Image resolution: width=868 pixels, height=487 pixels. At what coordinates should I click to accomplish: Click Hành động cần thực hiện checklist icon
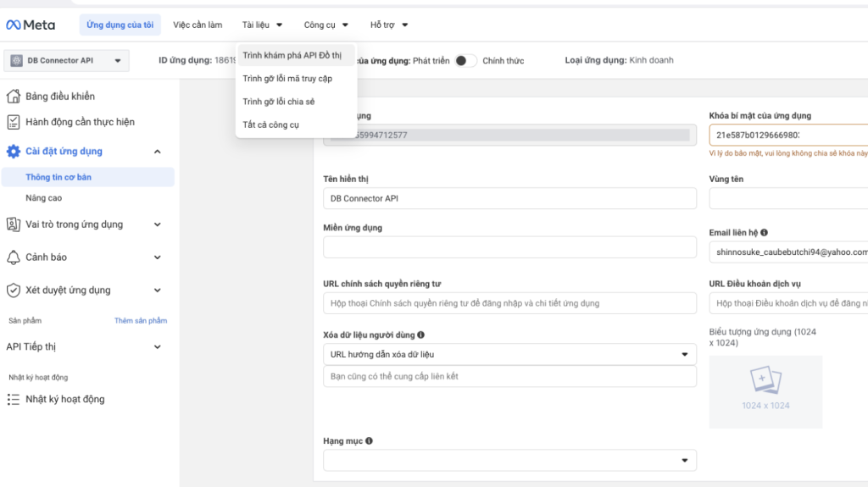click(x=14, y=122)
